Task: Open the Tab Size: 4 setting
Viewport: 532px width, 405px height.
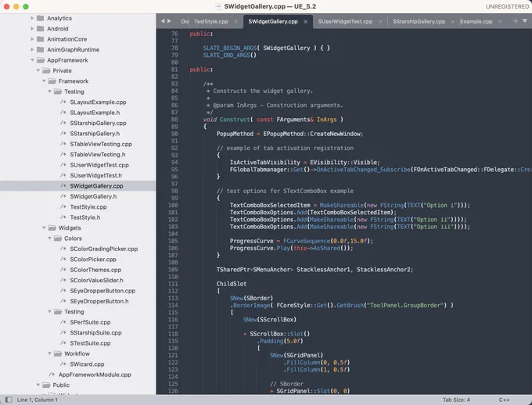Action: click(x=456, y=400)
